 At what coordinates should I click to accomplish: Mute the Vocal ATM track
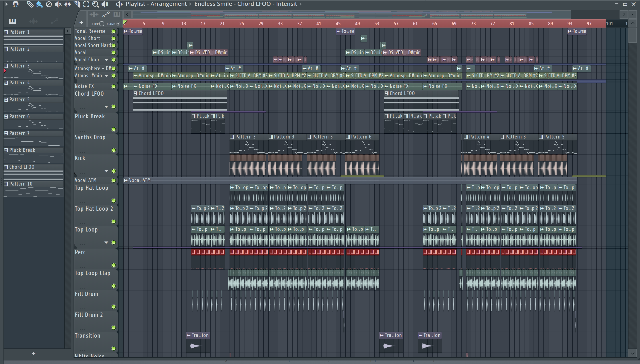(x=114, y=180)
